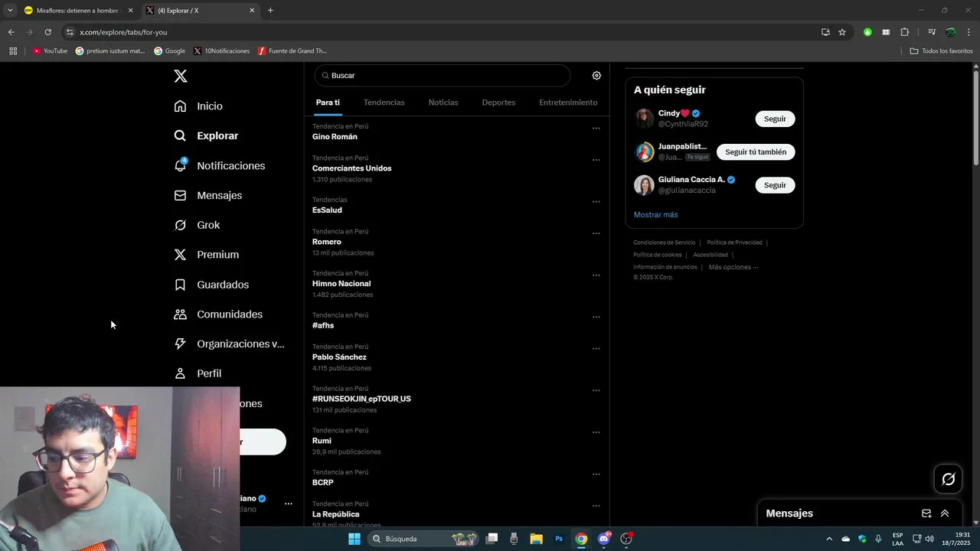
Task: Open Mensajes envelope icon
Action: 180,195
